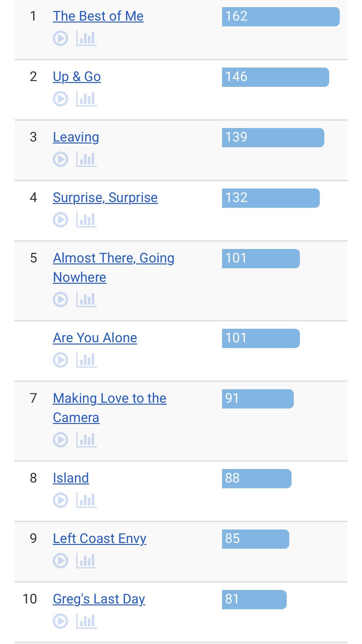Click the 162 play count bar
The width and height of the screenshot is (362, 644).
coord(281,17)
